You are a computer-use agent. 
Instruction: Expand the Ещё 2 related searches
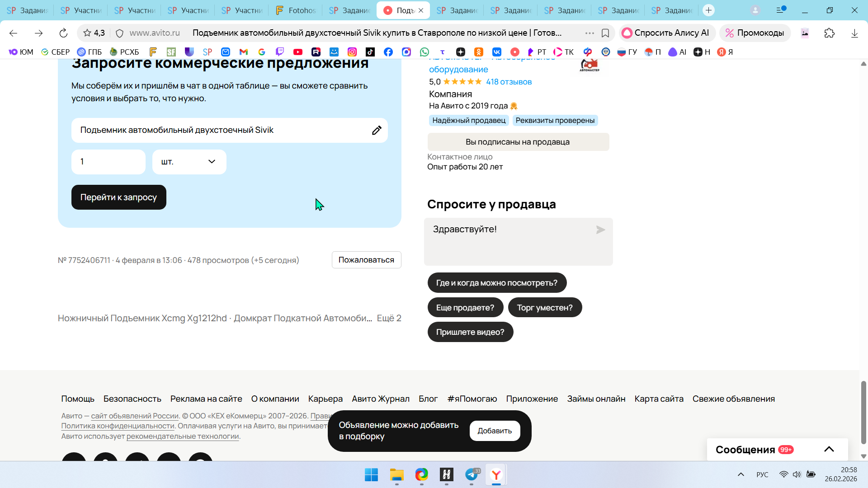coord(389,318)
